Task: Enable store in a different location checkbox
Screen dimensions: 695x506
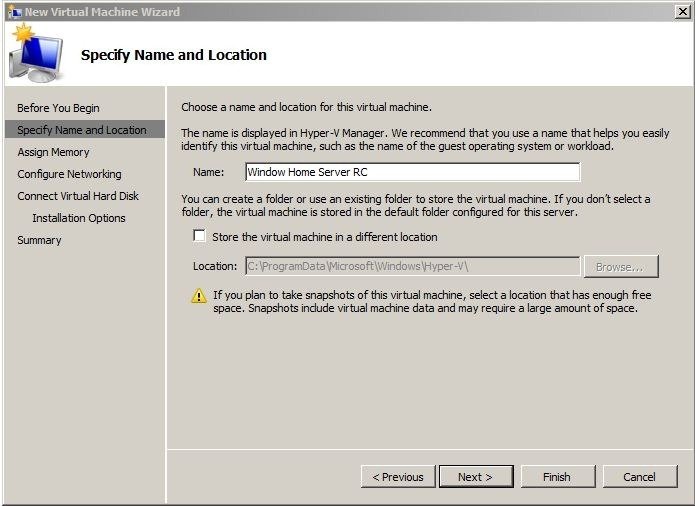Action: [199, 235]
